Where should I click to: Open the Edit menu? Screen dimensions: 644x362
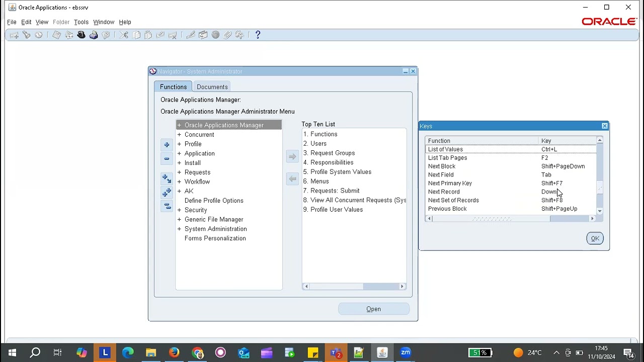pyautogui.click(x=26, y=22)
